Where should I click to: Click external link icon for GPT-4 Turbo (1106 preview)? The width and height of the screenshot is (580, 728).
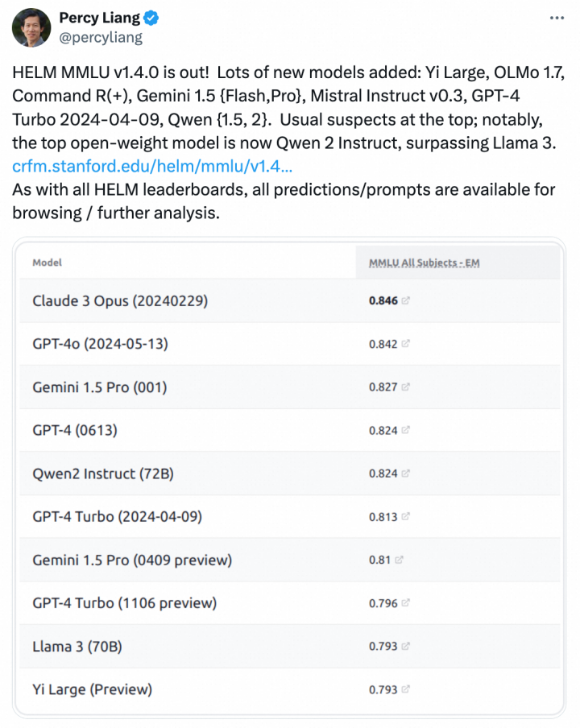(x=407, y=602)
